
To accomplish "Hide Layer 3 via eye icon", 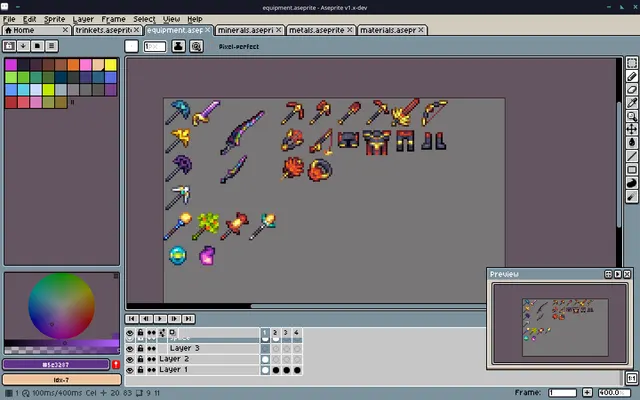I will pos(130,349).
